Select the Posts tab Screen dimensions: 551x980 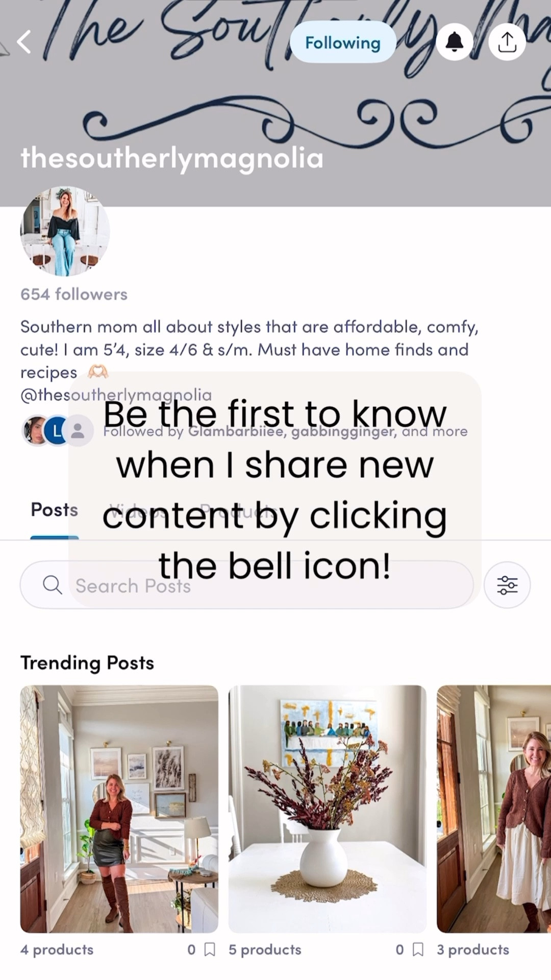(54, 509)
